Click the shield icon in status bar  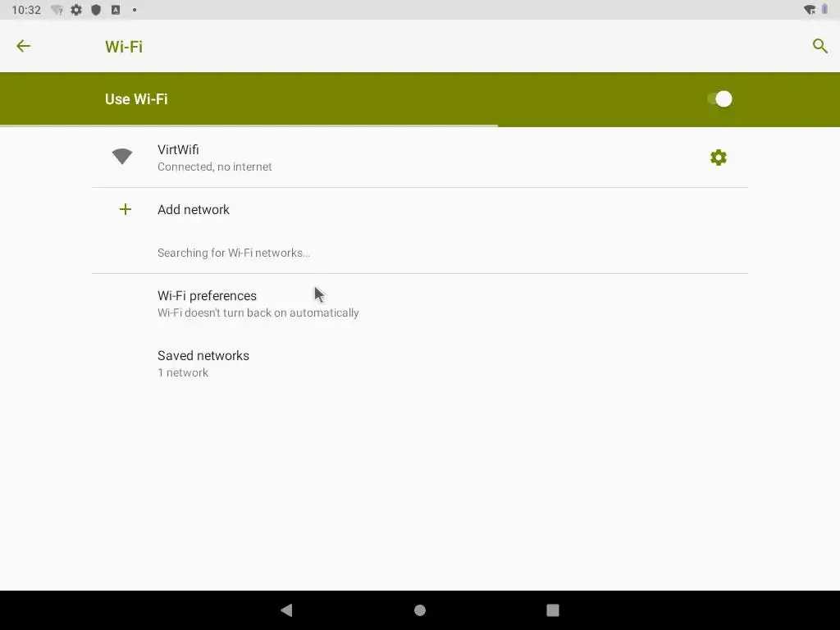pos(96,10)
